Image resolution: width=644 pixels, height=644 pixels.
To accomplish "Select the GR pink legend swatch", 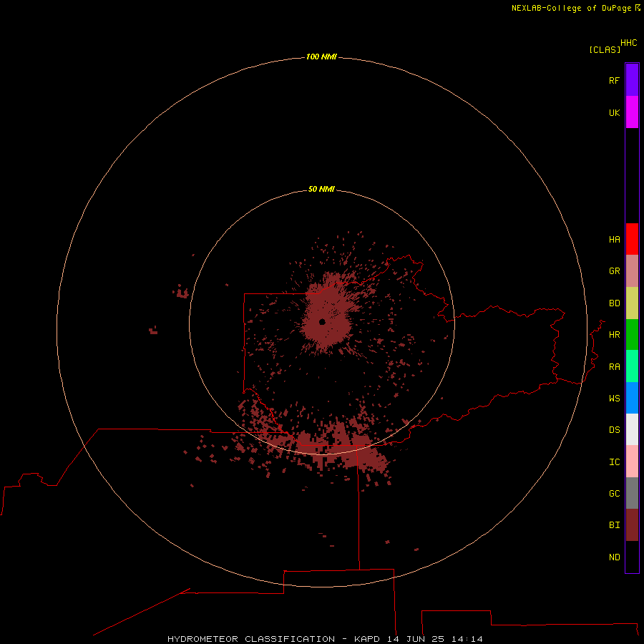I will point(632,271).
